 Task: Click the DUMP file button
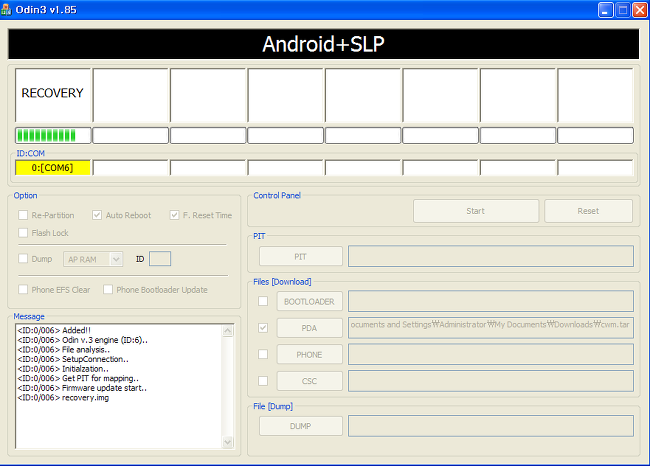(301, 426)
